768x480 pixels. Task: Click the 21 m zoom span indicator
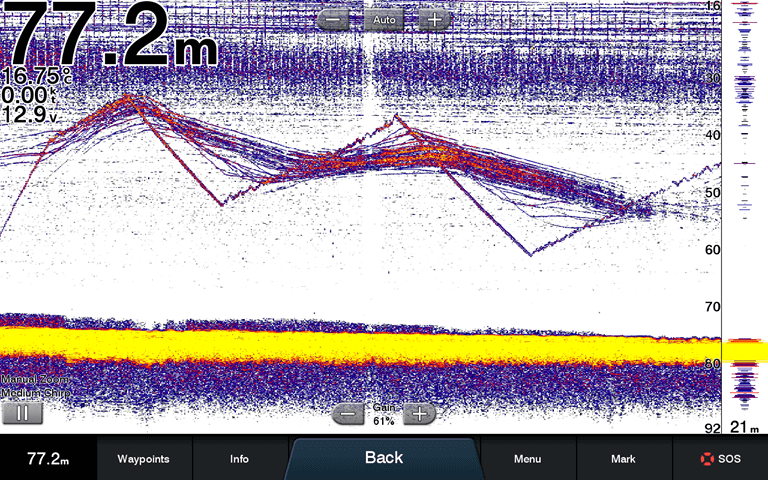744,428
